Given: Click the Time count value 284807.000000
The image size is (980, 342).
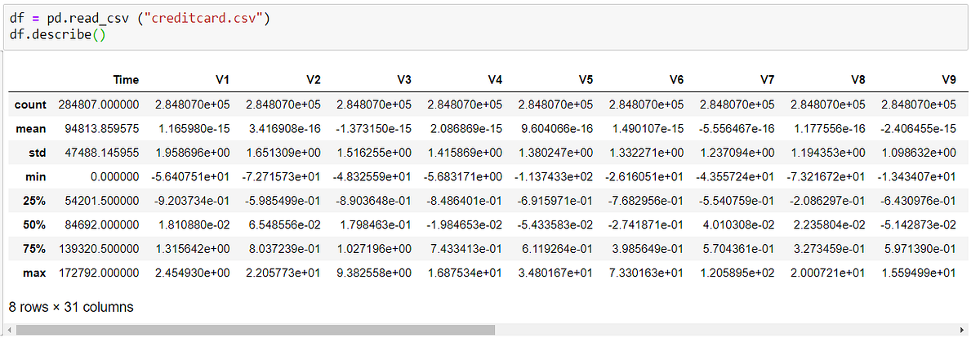Looking at the screenshot, I should pyautogui.click(x=99, y=104).
